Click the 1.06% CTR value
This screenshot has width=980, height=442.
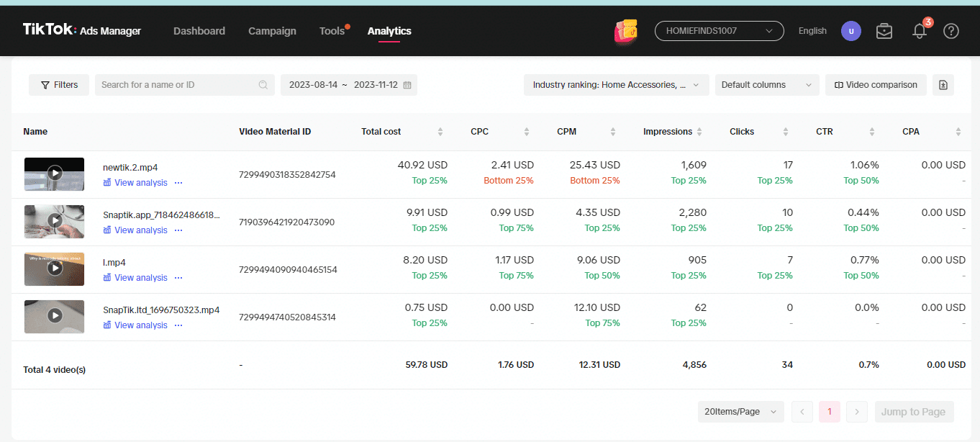[864, 165]
